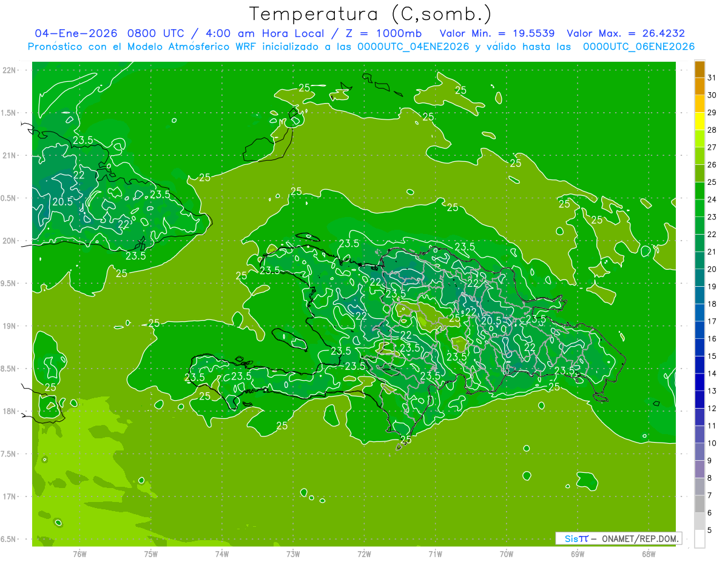Click the '70W' longitude axis label
The image size is (728, 562).
click(x=507, y=553)
